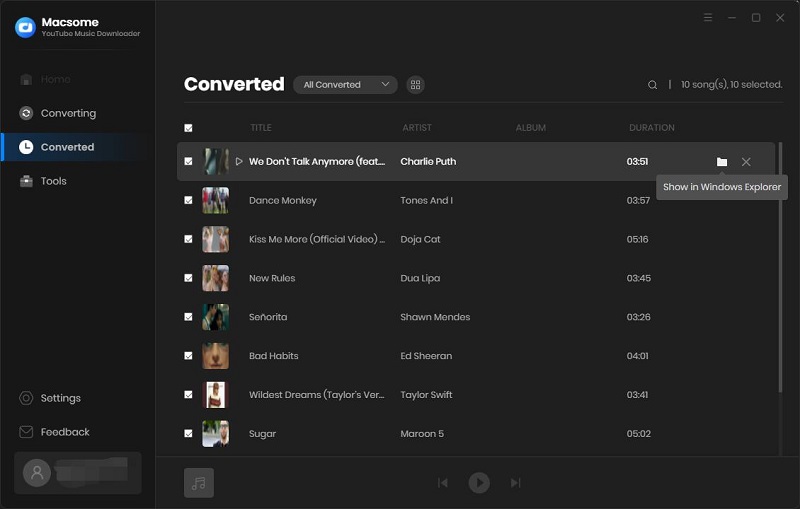Select the Bad Habits song title

click(x=273, y=355)
